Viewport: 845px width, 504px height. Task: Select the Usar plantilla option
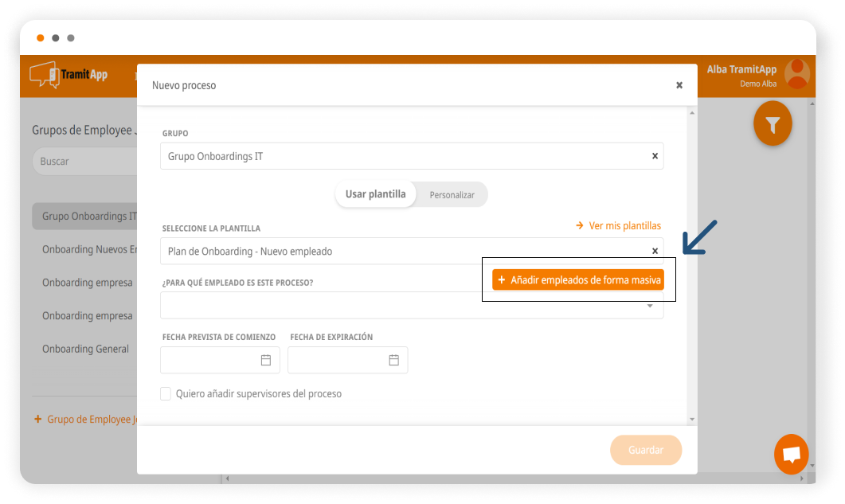(x=375, y=194)
